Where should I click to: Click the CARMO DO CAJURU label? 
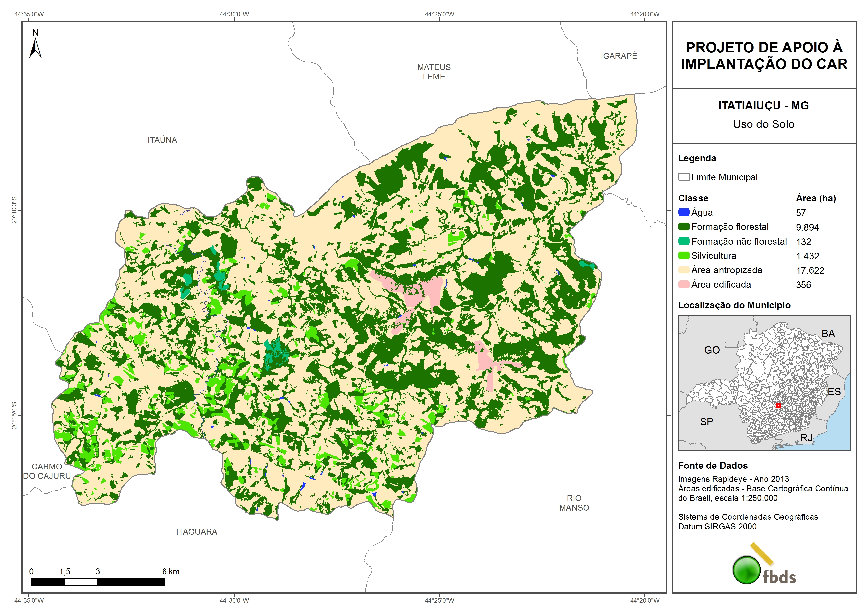47,471
